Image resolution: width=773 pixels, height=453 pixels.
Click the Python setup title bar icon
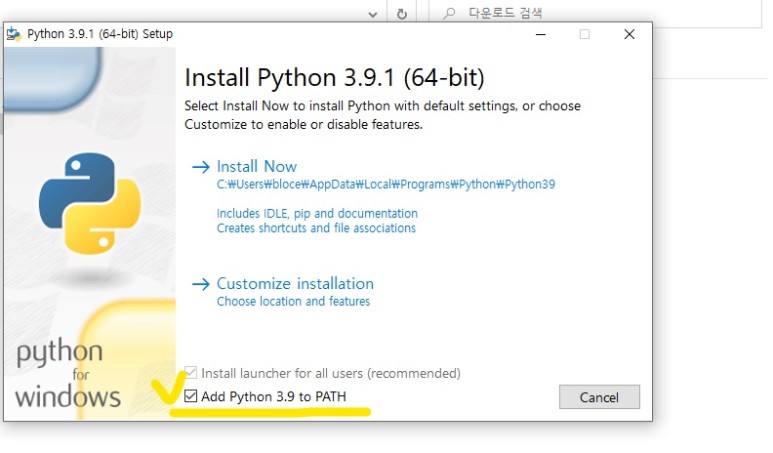pyautogui.click(x=14, y=34)
